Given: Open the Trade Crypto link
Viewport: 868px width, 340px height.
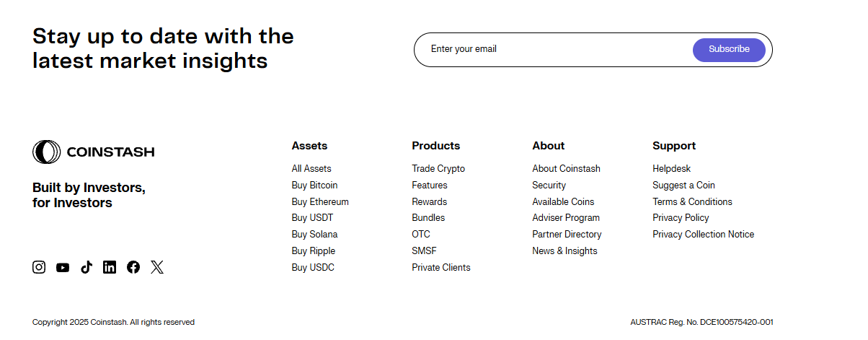Looking at the screenshot, I should [x=438, y=168].
